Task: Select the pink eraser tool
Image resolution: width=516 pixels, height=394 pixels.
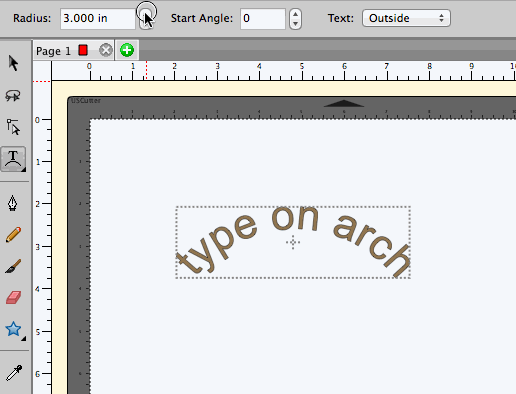Action: (14, 297)
